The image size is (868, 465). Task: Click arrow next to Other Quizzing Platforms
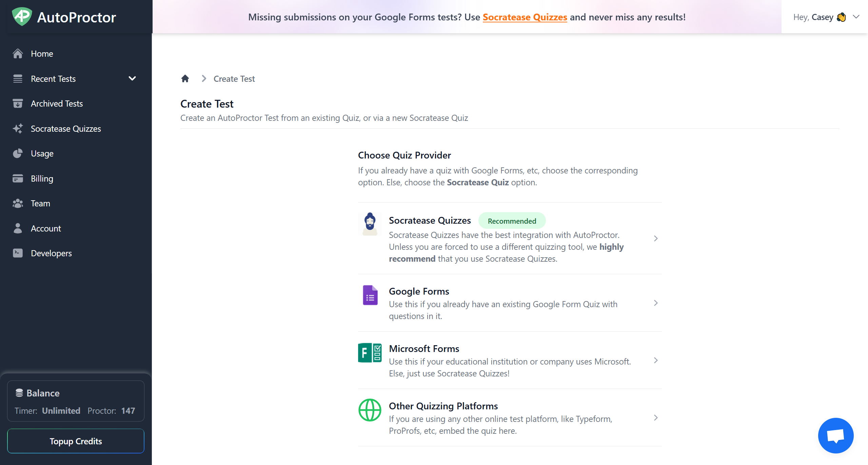pos(656,418)
